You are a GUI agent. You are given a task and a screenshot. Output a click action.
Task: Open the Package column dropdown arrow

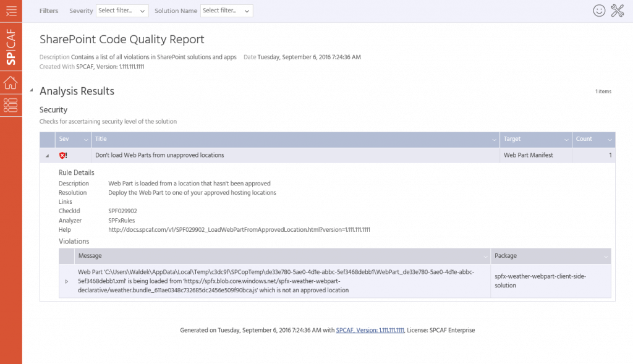pos(606,256)
